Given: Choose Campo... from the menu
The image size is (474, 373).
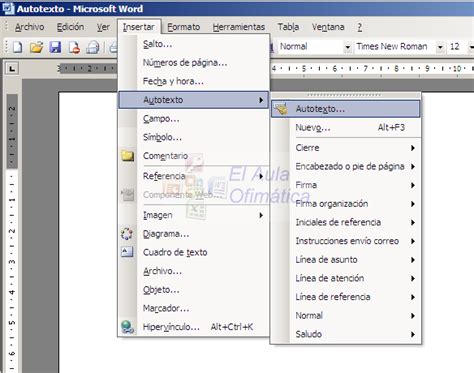Looking at the screenshot, I should [193, 118].
